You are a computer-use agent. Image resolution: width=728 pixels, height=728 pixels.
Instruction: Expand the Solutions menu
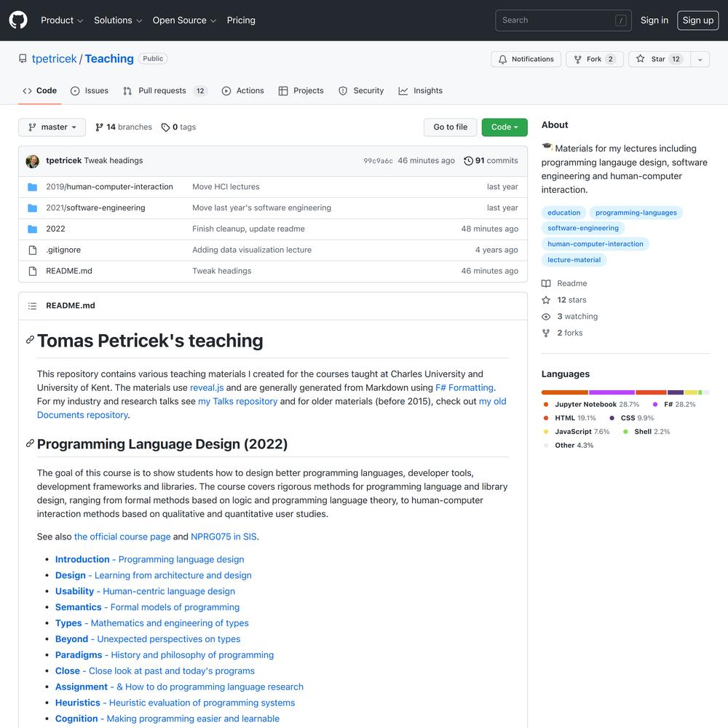click(x=118, y=20)
